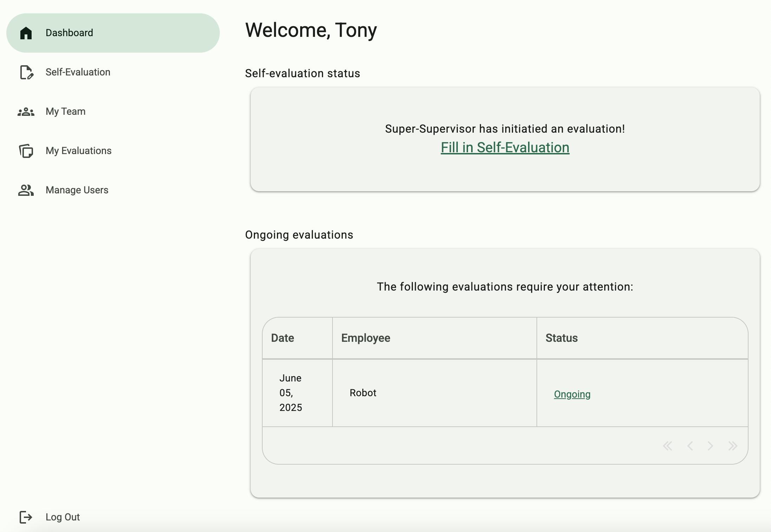Click the My Evaluations pages icon
Image resolution: width=771 pixels, height=532 pixels.
25,151
